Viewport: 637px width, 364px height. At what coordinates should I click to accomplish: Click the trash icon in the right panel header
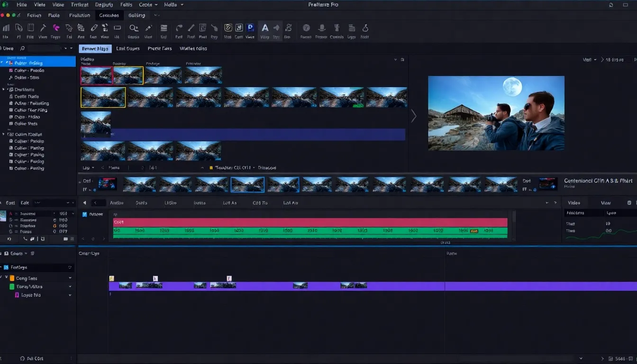(629, 203)
